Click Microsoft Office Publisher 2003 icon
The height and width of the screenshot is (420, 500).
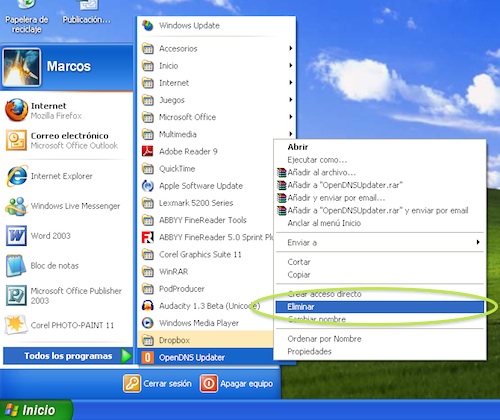(x=16, y=295)
